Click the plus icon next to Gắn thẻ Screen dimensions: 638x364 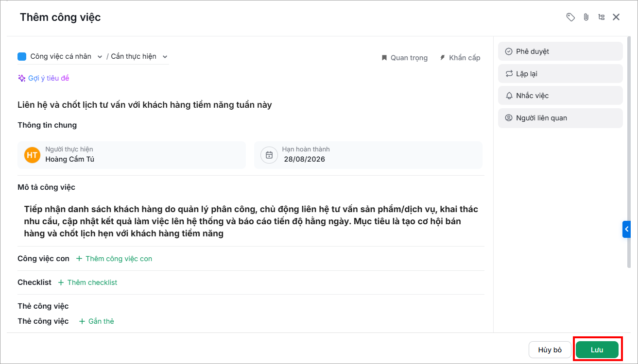[x=82, y=321]
